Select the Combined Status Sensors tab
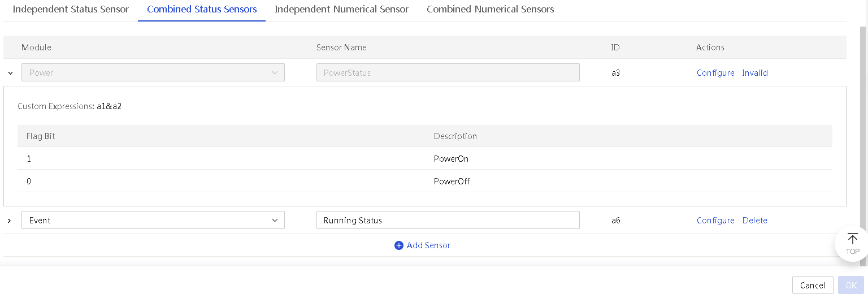This screenshot has width=868, height=298. (x=202, y=9)
